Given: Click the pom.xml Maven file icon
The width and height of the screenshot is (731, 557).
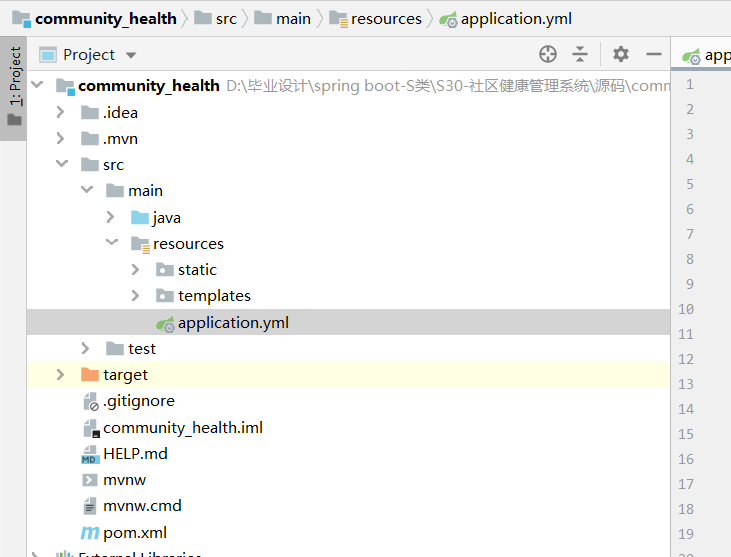Looking at the screenshot, I should pyautogui.click(x=90, y=532).
